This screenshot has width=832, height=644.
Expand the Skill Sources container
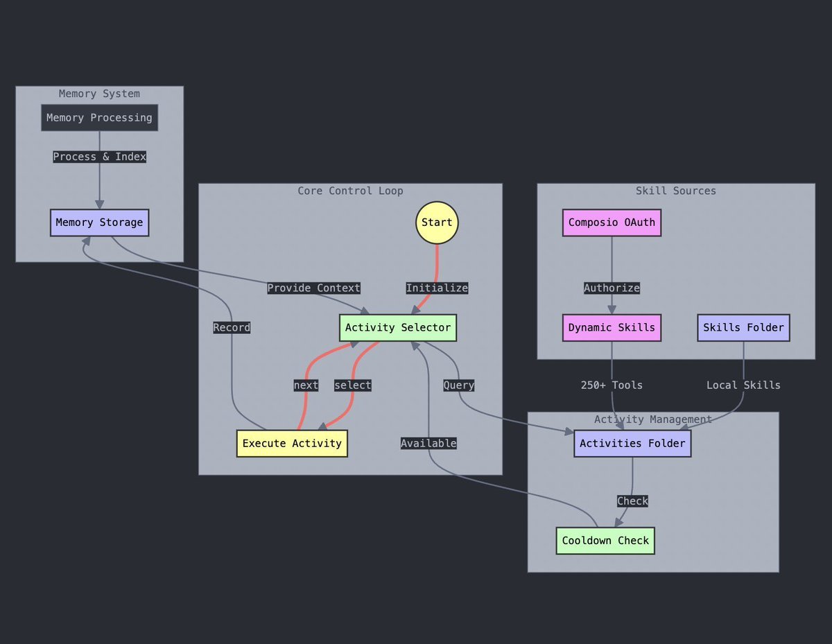[x=676, y=191]
